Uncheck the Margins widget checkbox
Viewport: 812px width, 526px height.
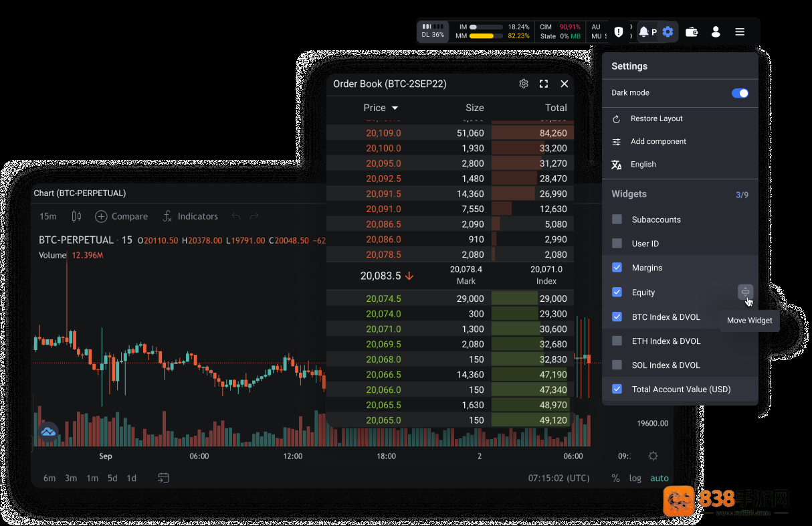coord(617,268)
